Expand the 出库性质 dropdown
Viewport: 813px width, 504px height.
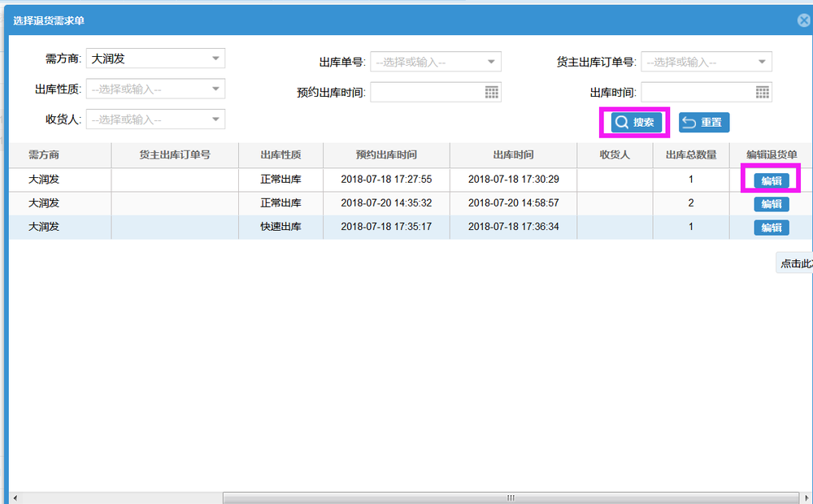coord(215,89)
